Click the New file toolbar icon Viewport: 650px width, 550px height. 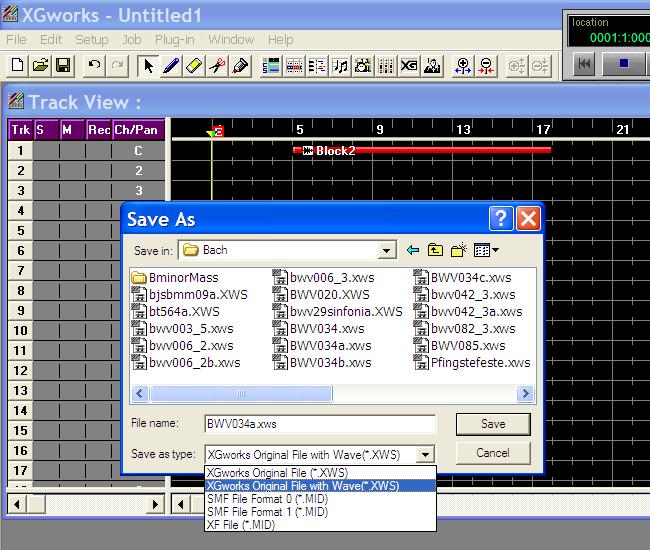[x=17, y=65]
